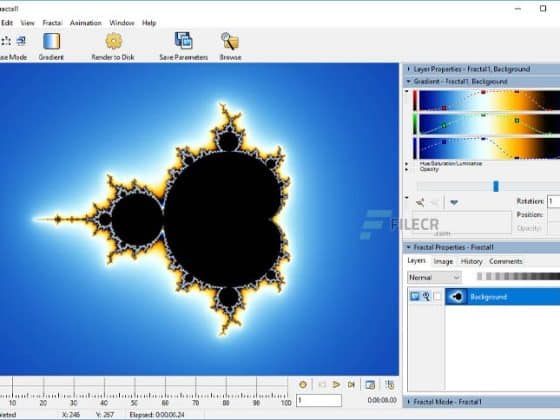Open the View menu
Image resolution: width=560 pixels, height=420 pixels.
pos(28,23)
